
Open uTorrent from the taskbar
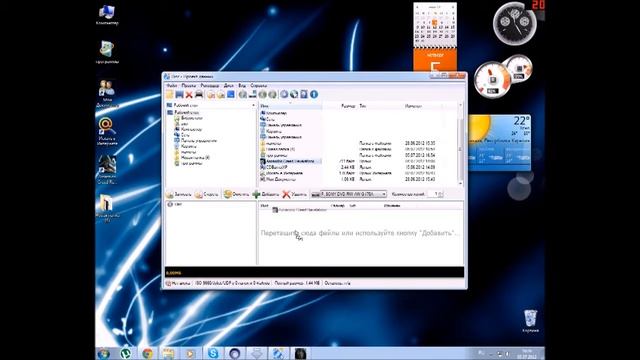[x=126, y=353]
